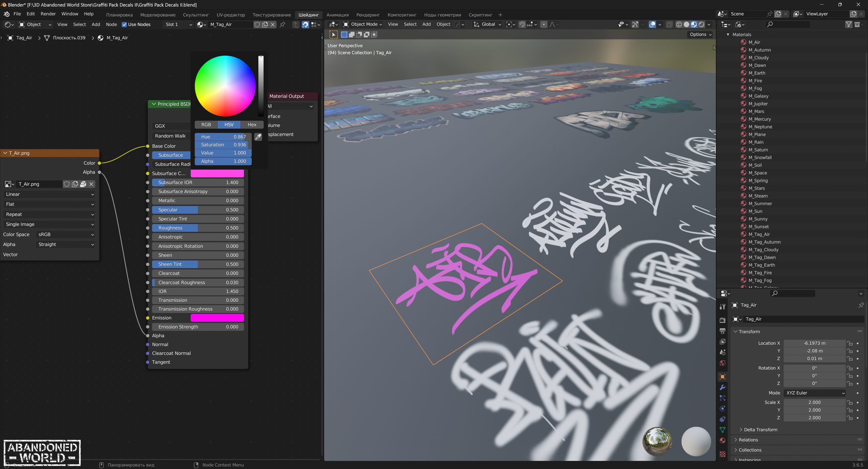This screenshot has width=868, height=469.
Task: Switch to the UV-редактор workspace tab
Action: [x=231, y=15]
